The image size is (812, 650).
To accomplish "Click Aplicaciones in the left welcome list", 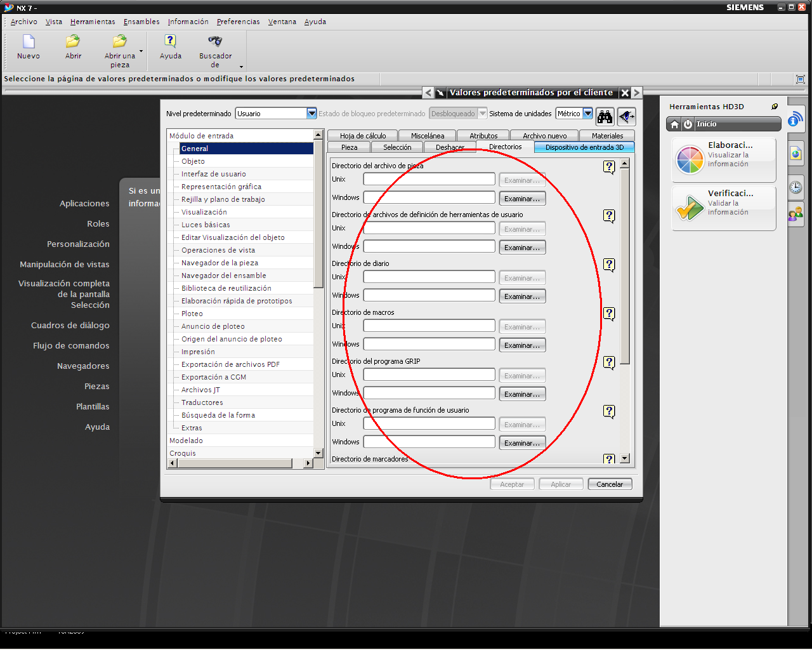I will tap(84, 204).
